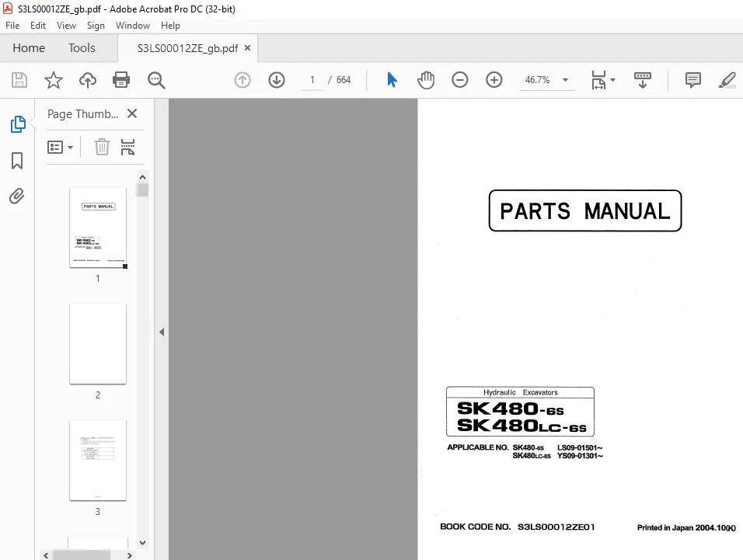Click the 'Printed in Japan 2004.10(K)' text

(686, 527)
